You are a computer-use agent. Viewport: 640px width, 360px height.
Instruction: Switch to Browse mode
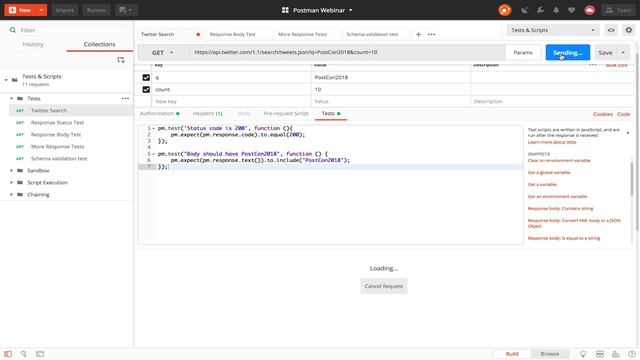point(550,354)
